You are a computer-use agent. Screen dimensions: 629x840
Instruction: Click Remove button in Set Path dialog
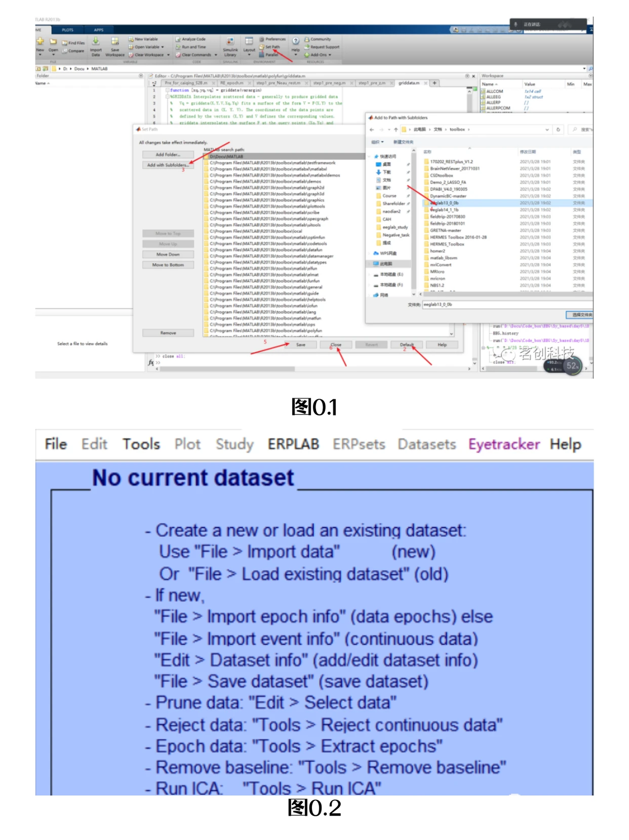point(168,333)
